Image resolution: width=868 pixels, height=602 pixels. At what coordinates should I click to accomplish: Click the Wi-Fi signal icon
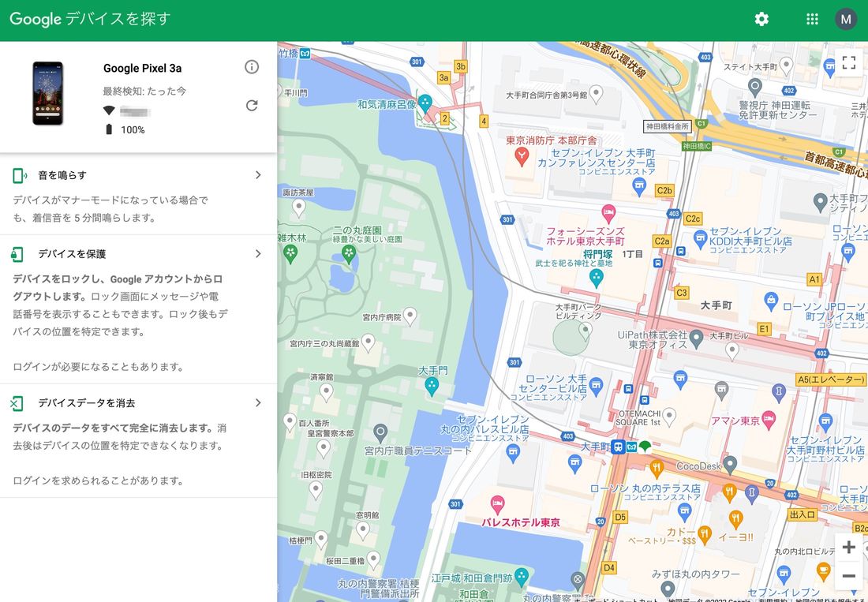point(109,110)
